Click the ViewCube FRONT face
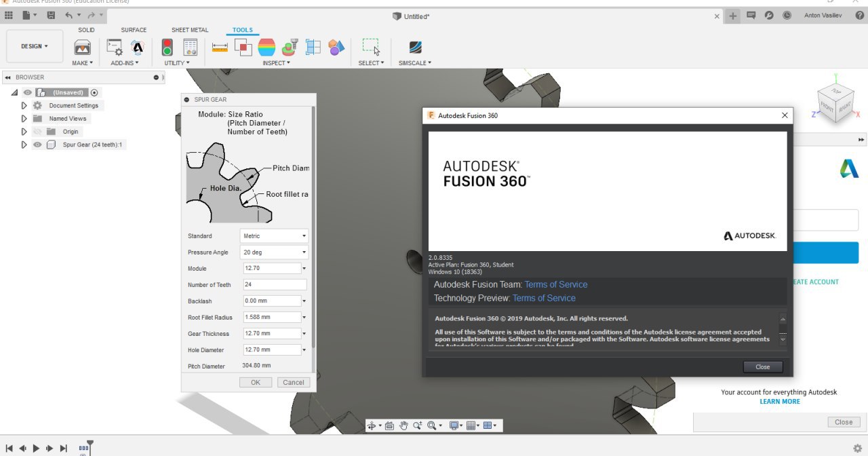This screenshot has width=868, height=456. (827, 107)
